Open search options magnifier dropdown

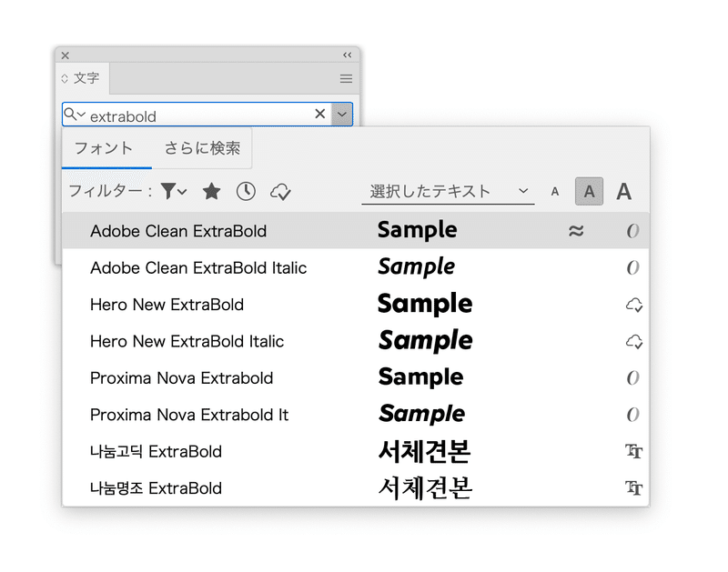point(75,114)
